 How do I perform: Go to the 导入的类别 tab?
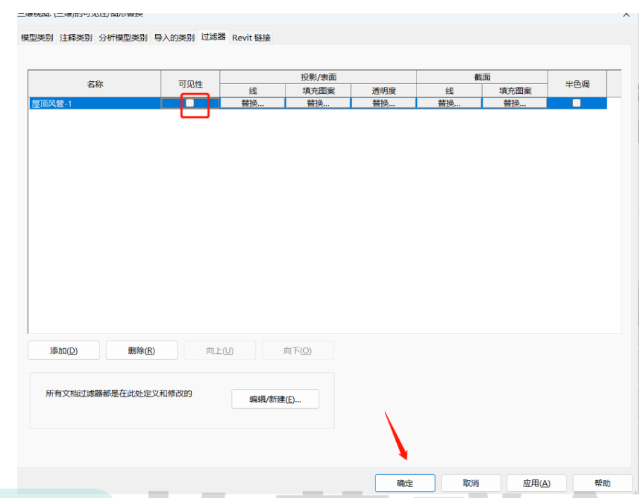tap(174, 38)
